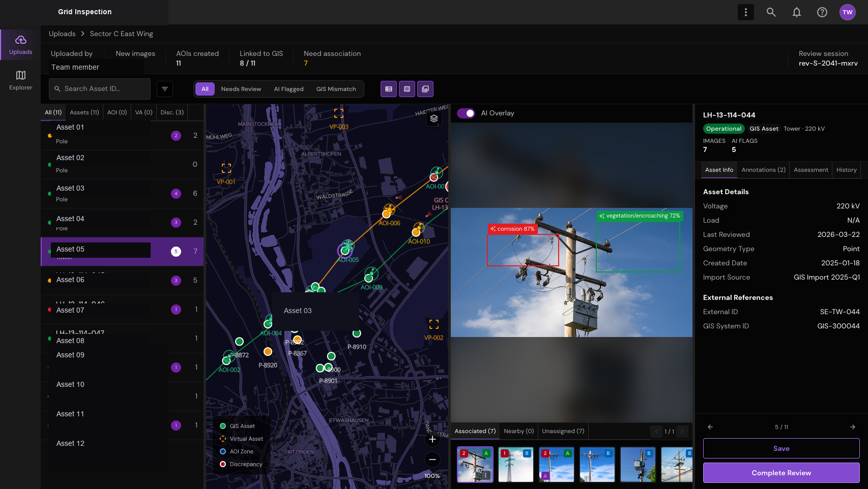Zoom out on the map

(x=432, y=460)
